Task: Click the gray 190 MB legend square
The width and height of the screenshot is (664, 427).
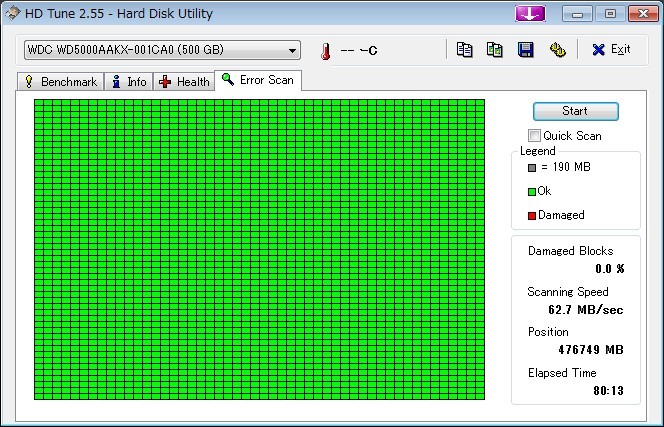Action: point(532,168)
